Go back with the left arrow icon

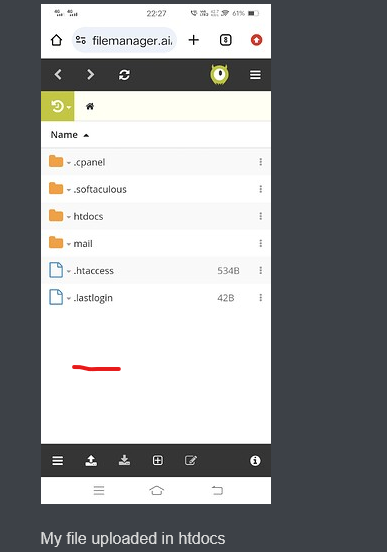pyautogui.click(x=58, y=75)
